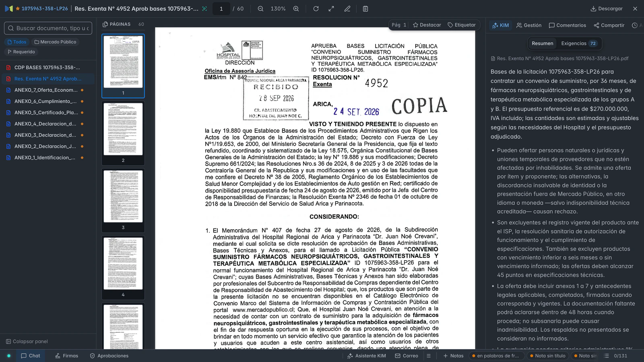The image size is (644, 362).
Task: Filter by Mercado Público chip
Action: (55, 42)
